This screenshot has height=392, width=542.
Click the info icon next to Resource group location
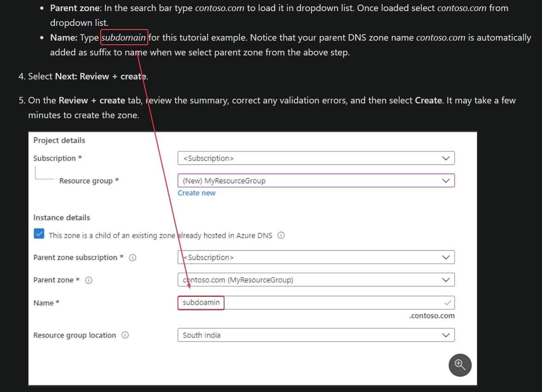pos(125,335)
